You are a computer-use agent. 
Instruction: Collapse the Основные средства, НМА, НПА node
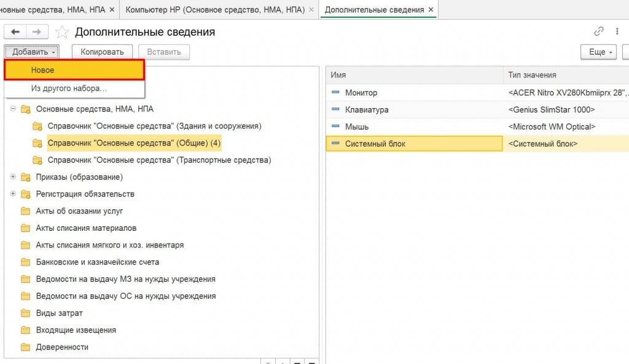point(13,109)
